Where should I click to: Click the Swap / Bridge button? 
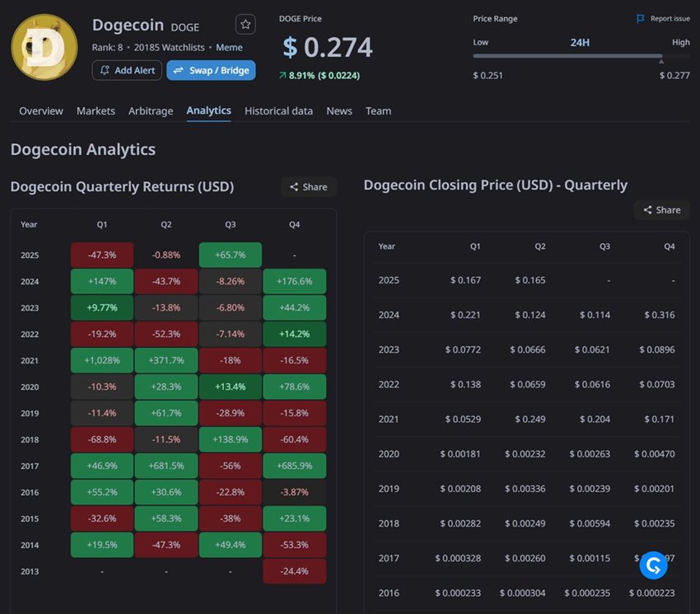click(211, 70)
